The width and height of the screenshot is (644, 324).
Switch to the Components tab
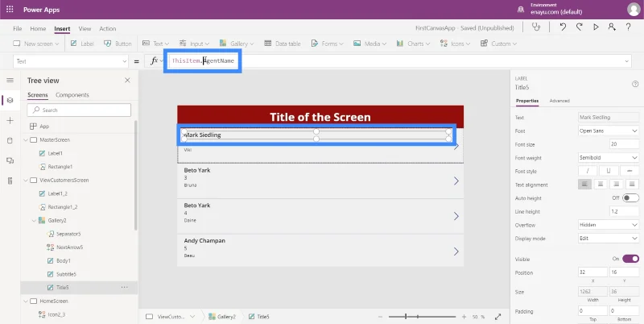[x=72, y=95]
